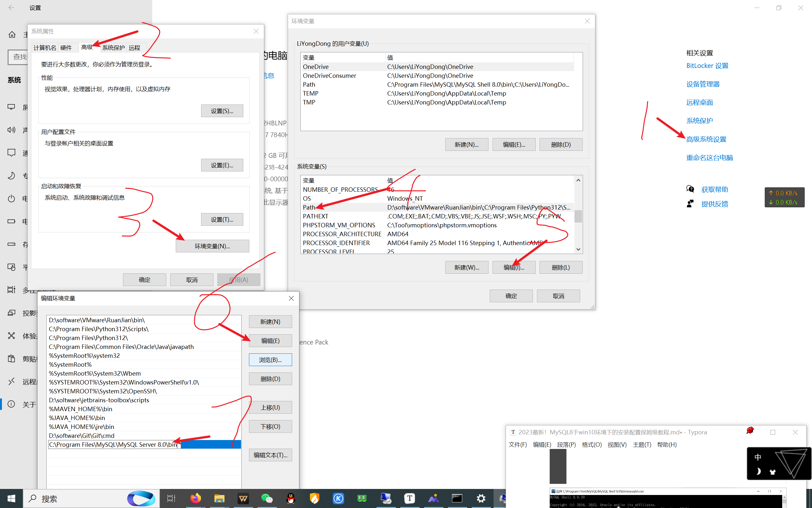Open the Settings gear on taskbar
Screen dimensions: 812x508
(x=481, y=498)
